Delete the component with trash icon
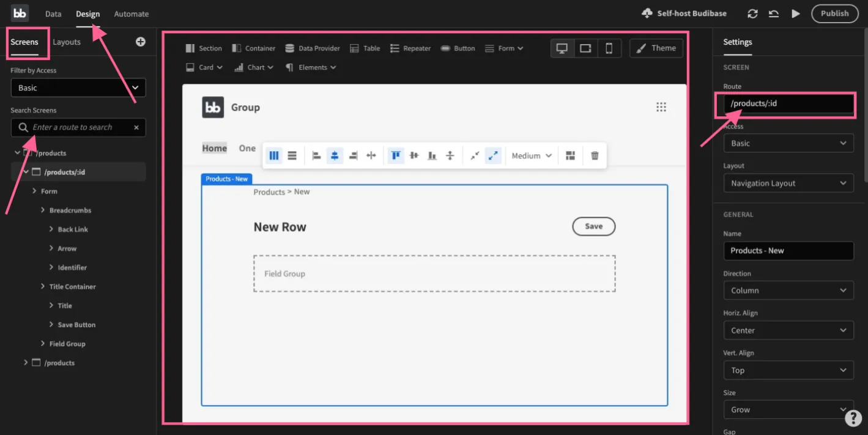Screen dimensions: 868x435 595,155
